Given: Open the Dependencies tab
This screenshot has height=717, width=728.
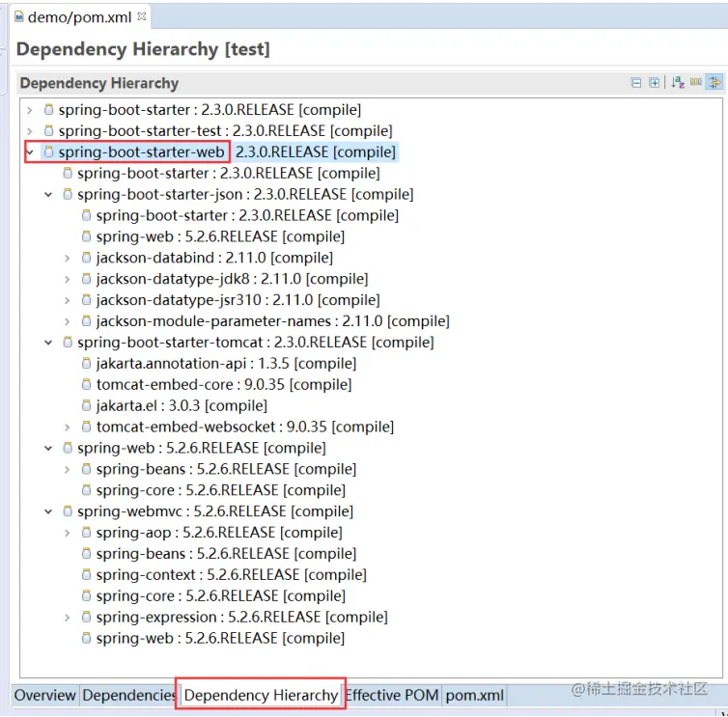Looking at the screenshot, I should (128, 695).
